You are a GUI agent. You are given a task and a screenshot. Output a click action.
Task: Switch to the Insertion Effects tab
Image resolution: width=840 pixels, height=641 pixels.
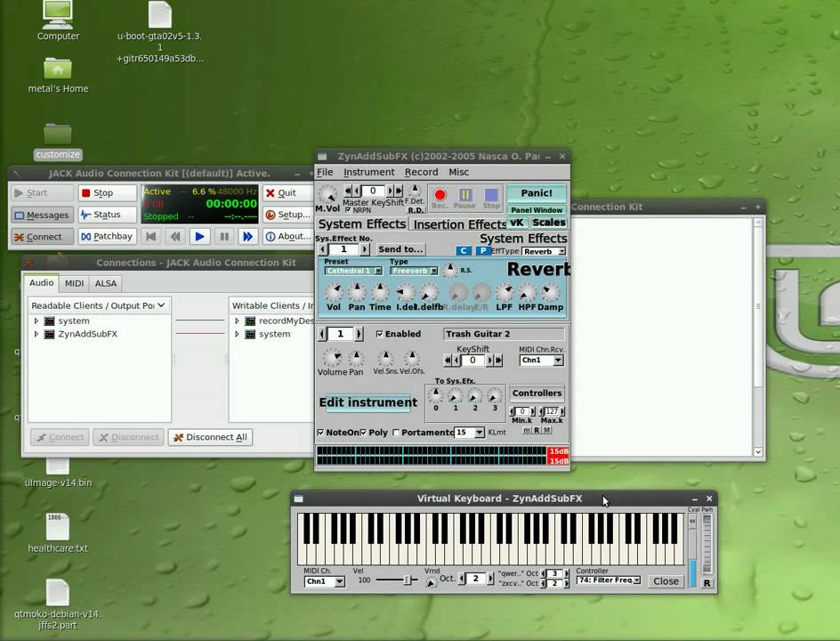[459, 224]
